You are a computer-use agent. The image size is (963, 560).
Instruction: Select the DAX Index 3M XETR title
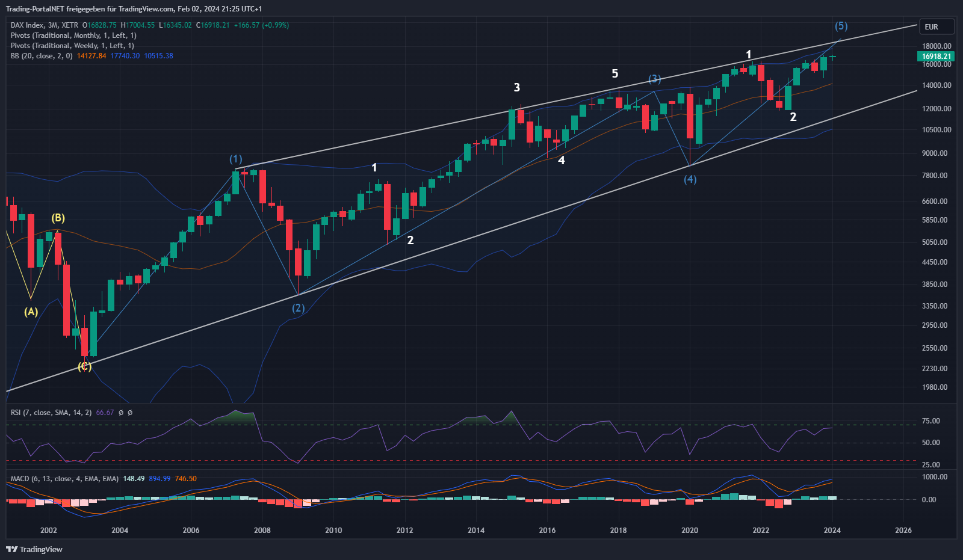pyautogui.click(x=45, y=25)
